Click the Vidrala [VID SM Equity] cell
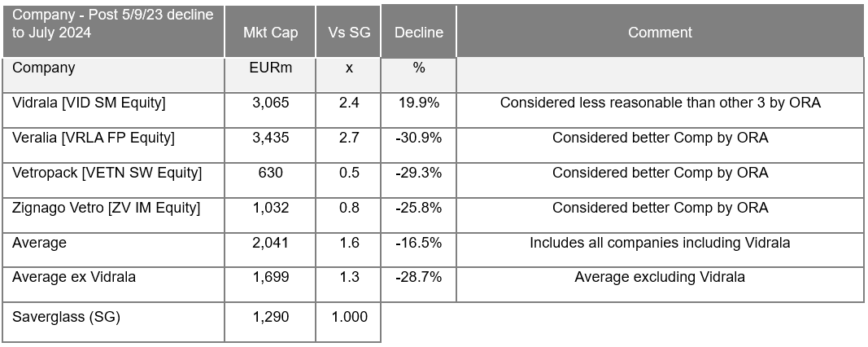 pos(89,103)
